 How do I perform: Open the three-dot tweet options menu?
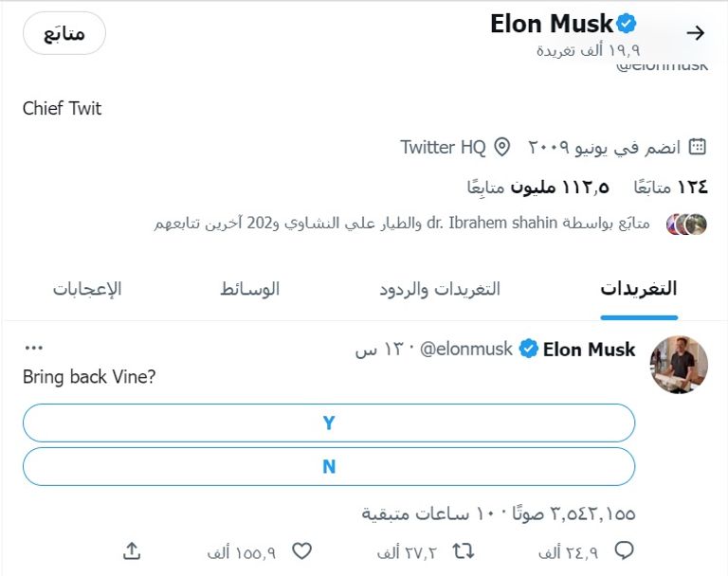(x=33, y=348)
